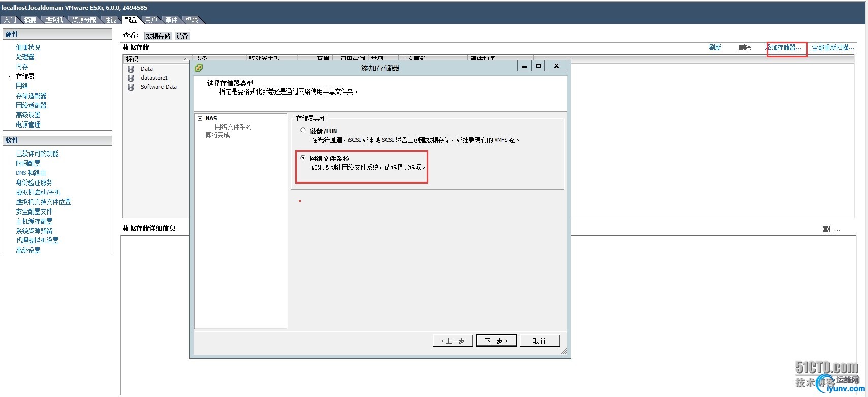Open the 处理器 hardware page
The height and width of the screenshot is (397, 868).
tap(25, 57)
